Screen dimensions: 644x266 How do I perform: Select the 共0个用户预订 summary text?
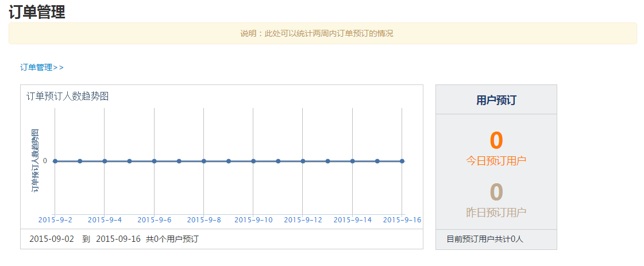172,239
